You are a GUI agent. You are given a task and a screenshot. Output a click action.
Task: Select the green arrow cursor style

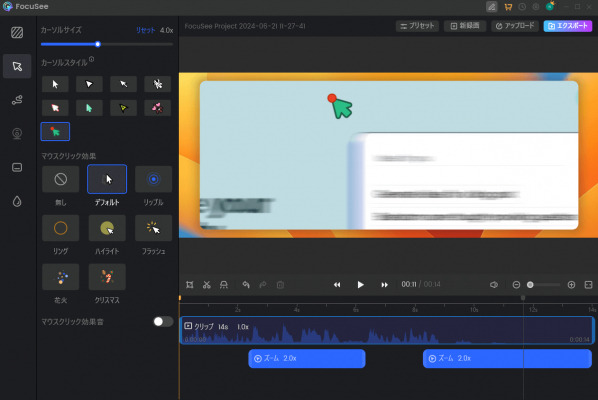click(x=89, y=108)
